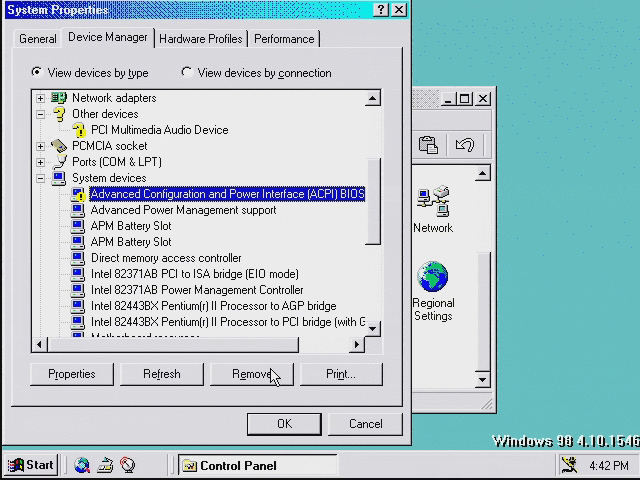The image size is (640, 480).
Task: Select the first APM Battery Slot row
Action: (131, 226)
